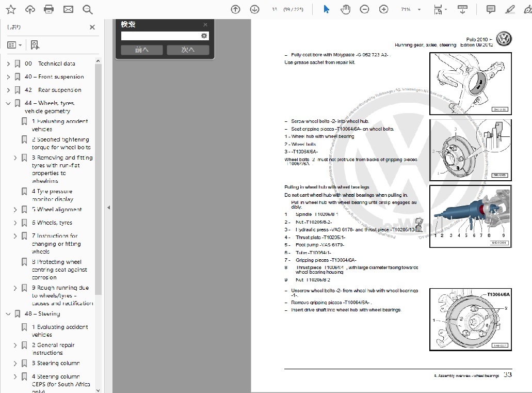Expand the 6 Wheels, tyres bookmark

click(15, 223)
